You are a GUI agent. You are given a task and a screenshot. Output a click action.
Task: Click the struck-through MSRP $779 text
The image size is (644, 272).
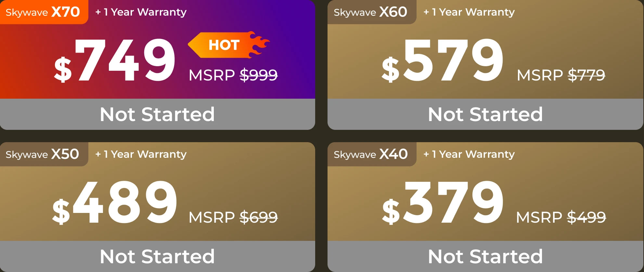(561, 75)
